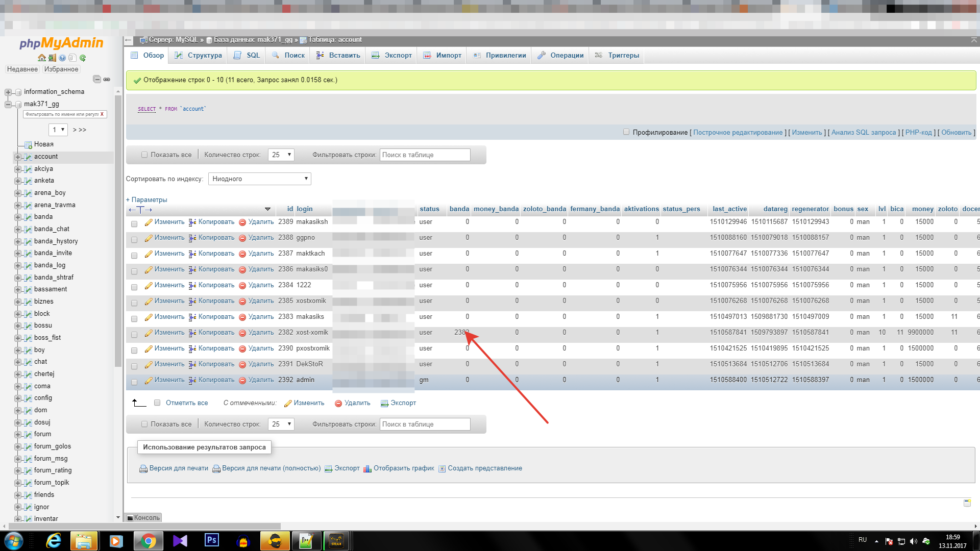Viewport: 980px width, 551px height.
Task: Tick the upper Показать все checkbox
Action: pos(144,155)
